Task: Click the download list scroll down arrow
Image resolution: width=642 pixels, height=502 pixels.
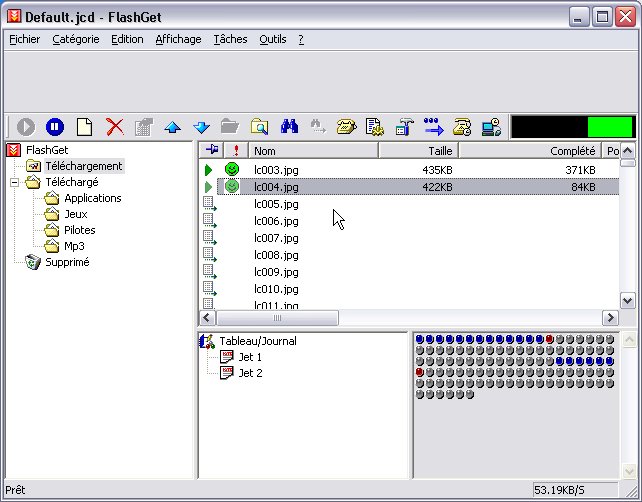Action: 628,301
